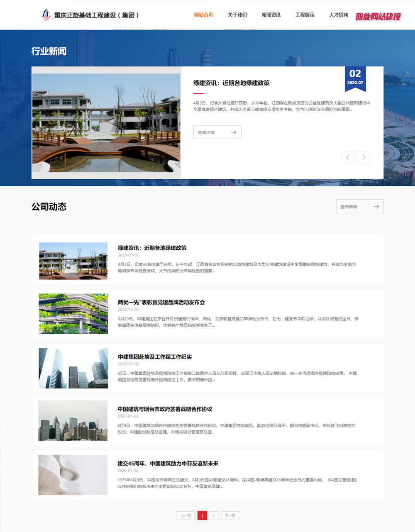415x532 pixels.
Task: Click the 下一页 pagination button
Action: [x=230, y=516]
